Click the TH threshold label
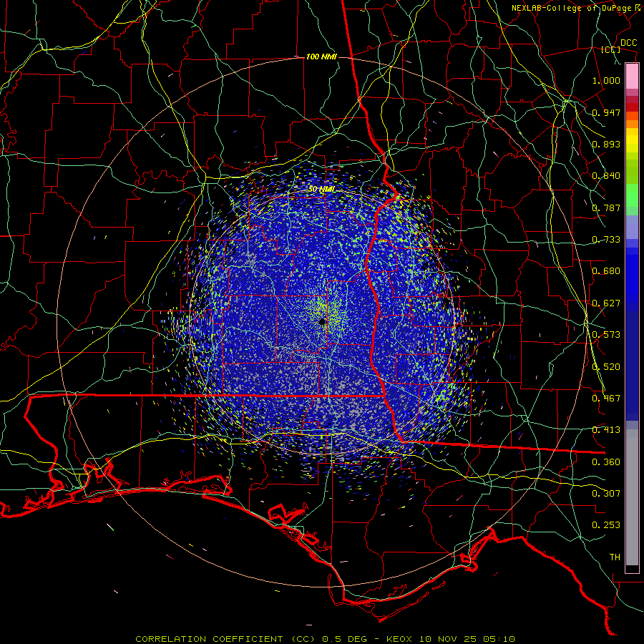The width and height of the screenshot is (644, 644). (615, 557)
